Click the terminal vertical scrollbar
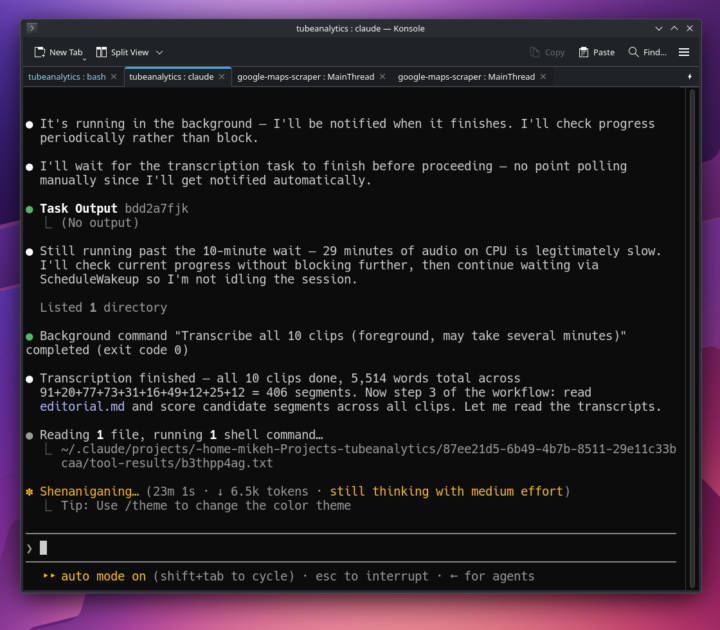Viewport: 720px width, 630px height. click(x=692, y=338)
